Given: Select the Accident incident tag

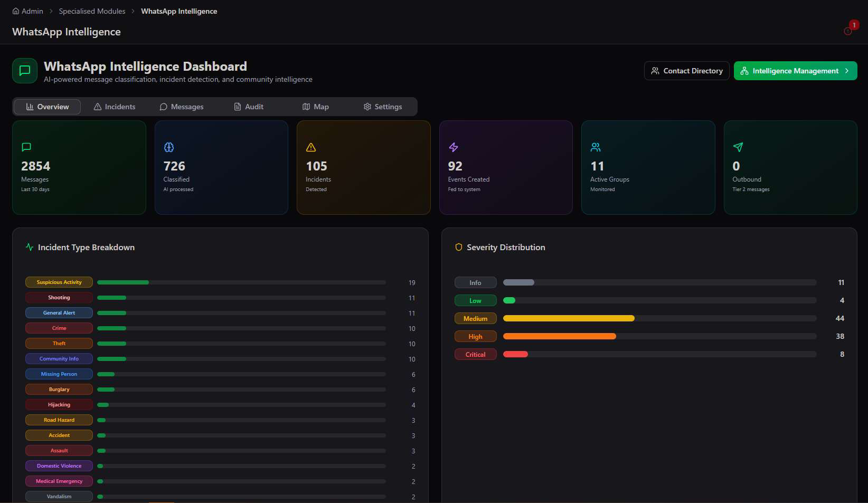Looking at the screenshot, I should [59, 435].
